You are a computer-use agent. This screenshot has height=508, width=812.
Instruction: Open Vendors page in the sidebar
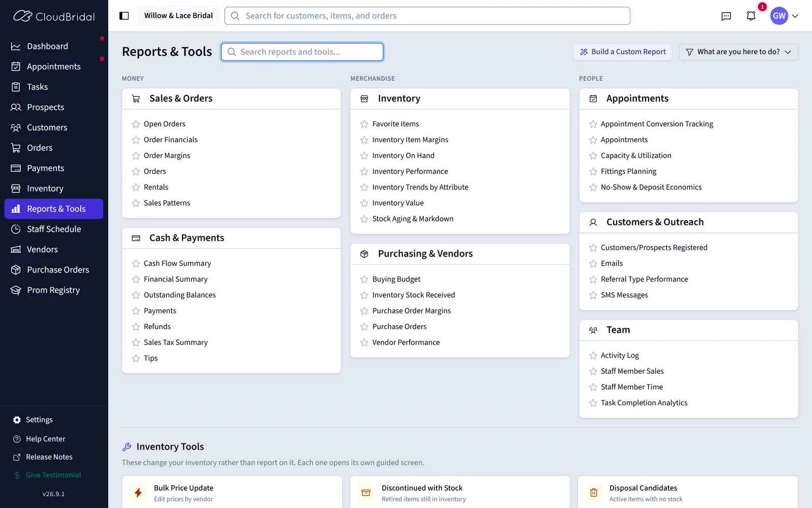click(x=54, y=249)
